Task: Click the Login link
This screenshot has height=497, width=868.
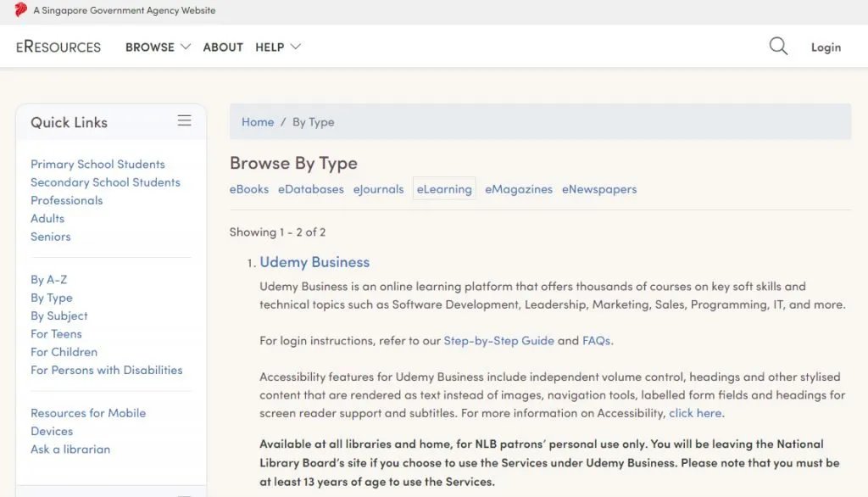Action: click(x=826, y=47)
